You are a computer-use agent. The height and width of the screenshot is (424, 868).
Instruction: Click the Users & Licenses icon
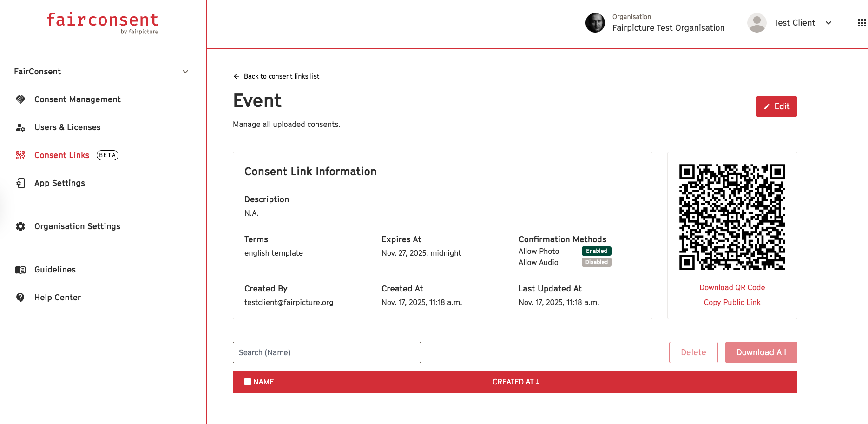click(x=20, y=127)
